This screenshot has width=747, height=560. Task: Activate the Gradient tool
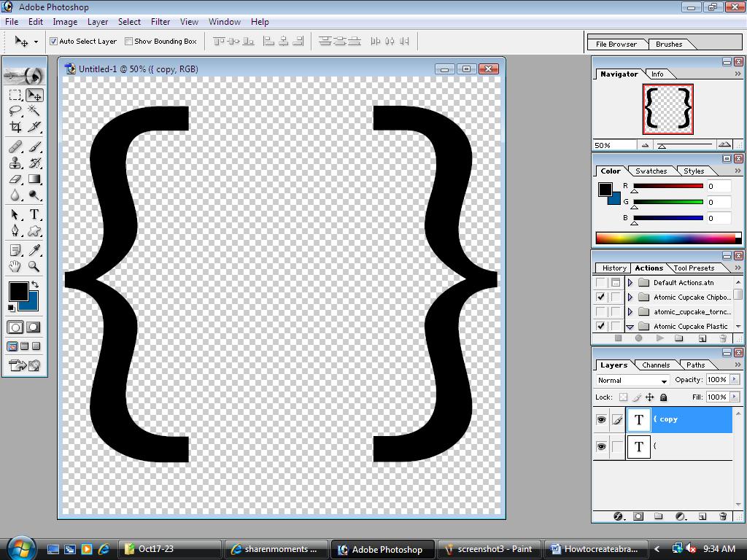[x=34, y=179]
